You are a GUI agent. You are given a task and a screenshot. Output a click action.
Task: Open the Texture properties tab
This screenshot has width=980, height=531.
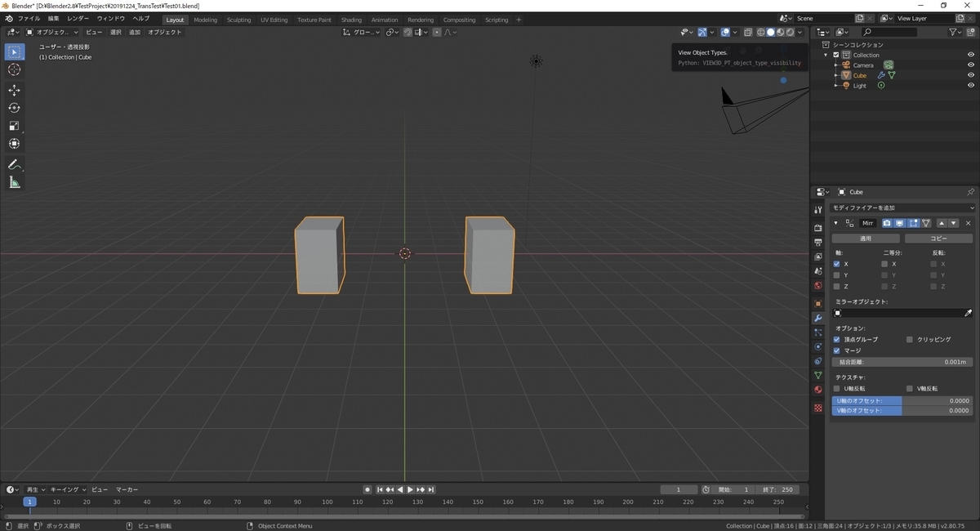[818, 408]
